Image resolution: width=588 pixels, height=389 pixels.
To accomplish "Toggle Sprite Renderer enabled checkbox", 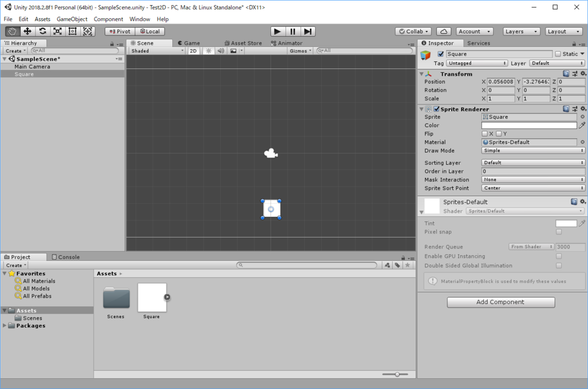I will [x=436, y=109].
